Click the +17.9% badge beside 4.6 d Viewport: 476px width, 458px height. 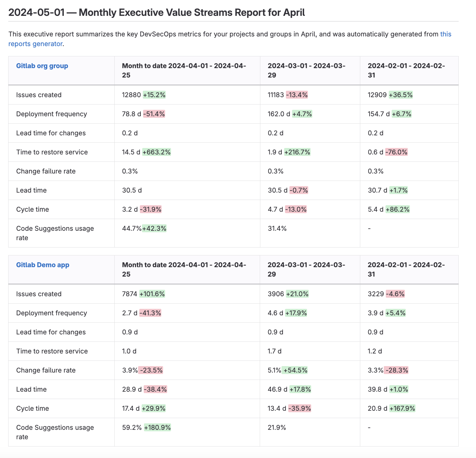coord(296,313)
